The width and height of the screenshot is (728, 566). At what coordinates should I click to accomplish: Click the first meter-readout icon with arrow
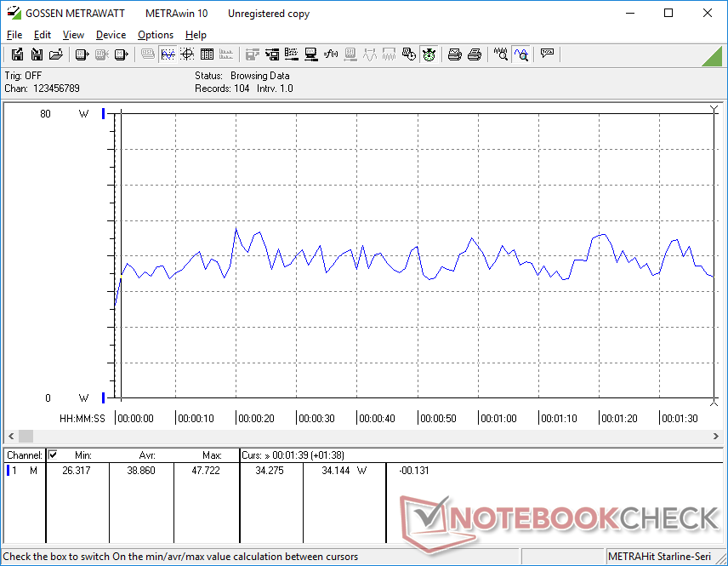pos(82,54)
